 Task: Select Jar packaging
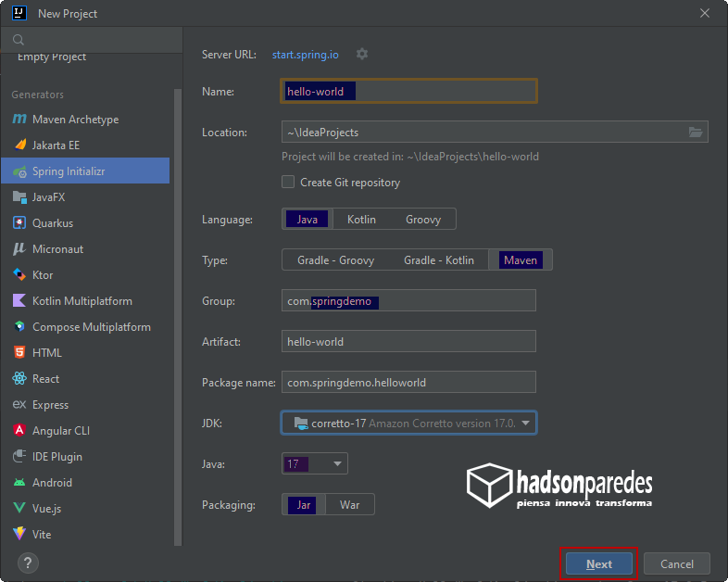point(304,505)
